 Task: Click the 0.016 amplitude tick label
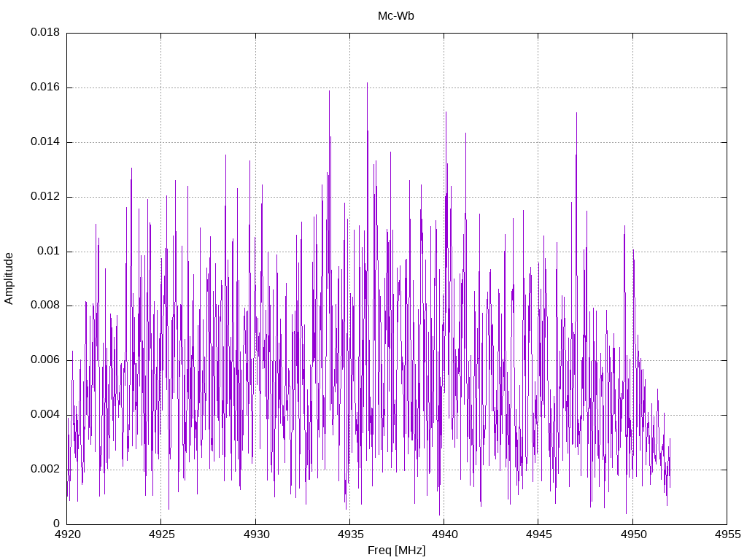point(45,87)
